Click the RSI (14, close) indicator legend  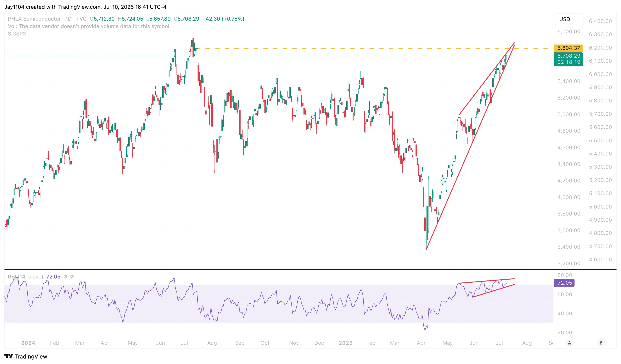pyautogui.click(x=26, y=277)
